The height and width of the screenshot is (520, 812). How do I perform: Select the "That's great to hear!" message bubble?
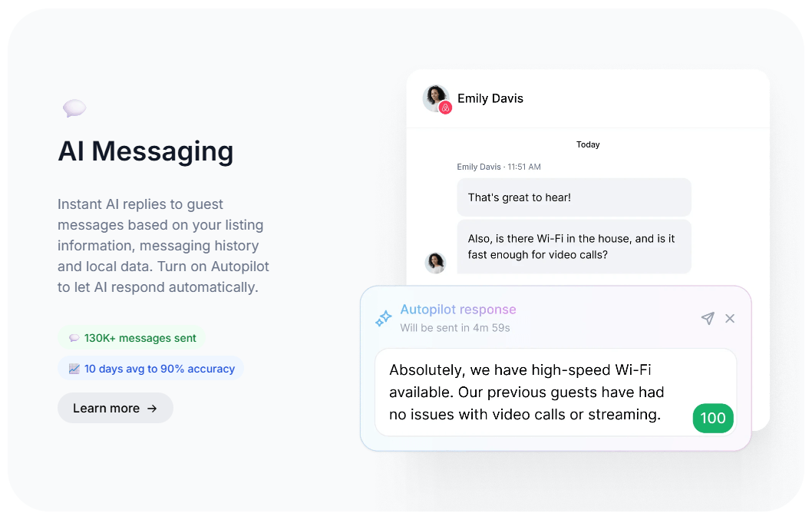pos(573,197)
